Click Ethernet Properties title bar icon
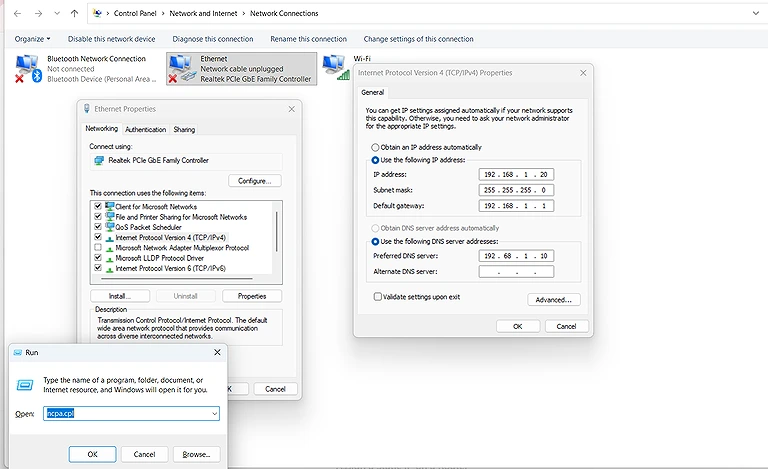The image size is (768, 469). 87,109
